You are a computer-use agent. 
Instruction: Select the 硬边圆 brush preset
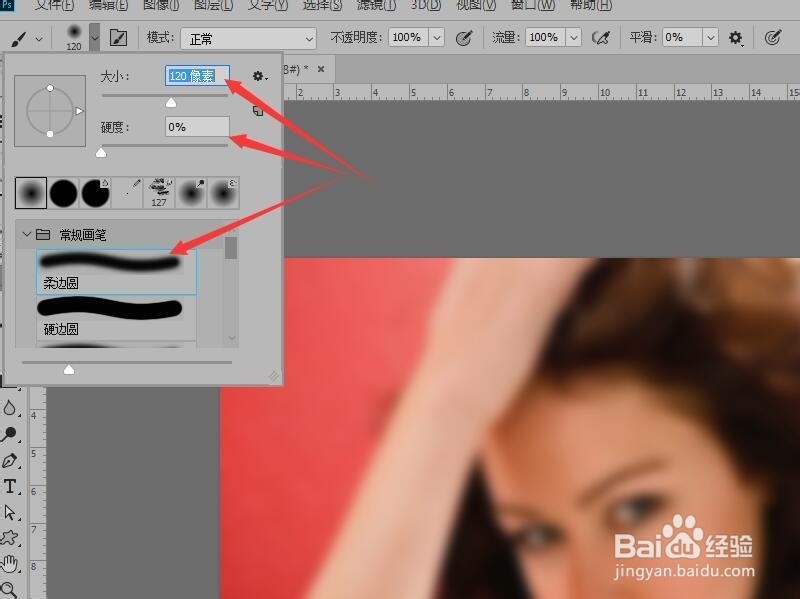[x=116, y=317]
